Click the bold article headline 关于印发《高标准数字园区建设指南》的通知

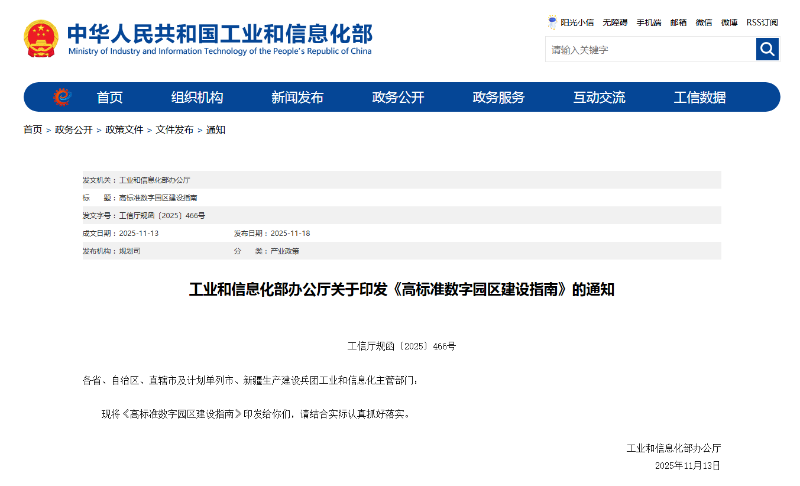pos(402,290)
